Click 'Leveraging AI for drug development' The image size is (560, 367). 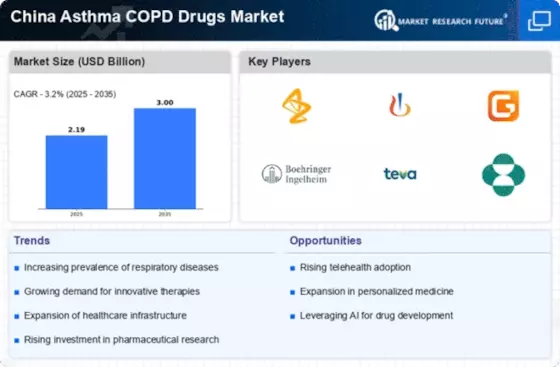[376, 316]
